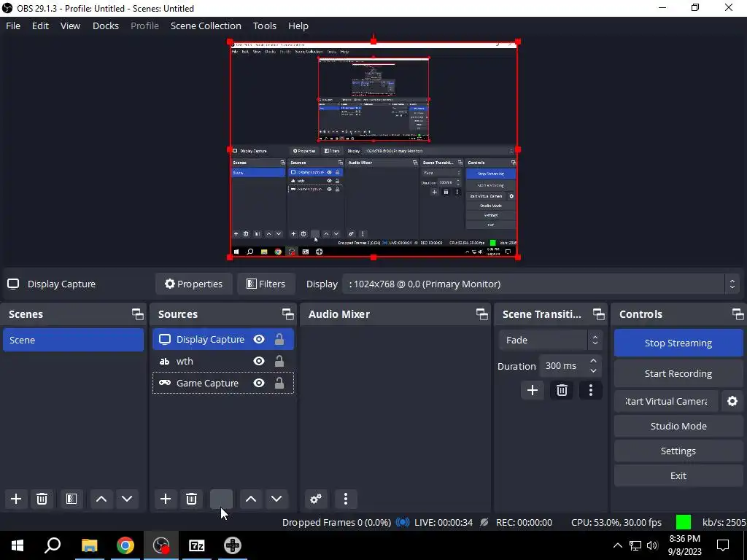
Task: Open Audio Mixer three-dot menu
Action: coord(346,499)
